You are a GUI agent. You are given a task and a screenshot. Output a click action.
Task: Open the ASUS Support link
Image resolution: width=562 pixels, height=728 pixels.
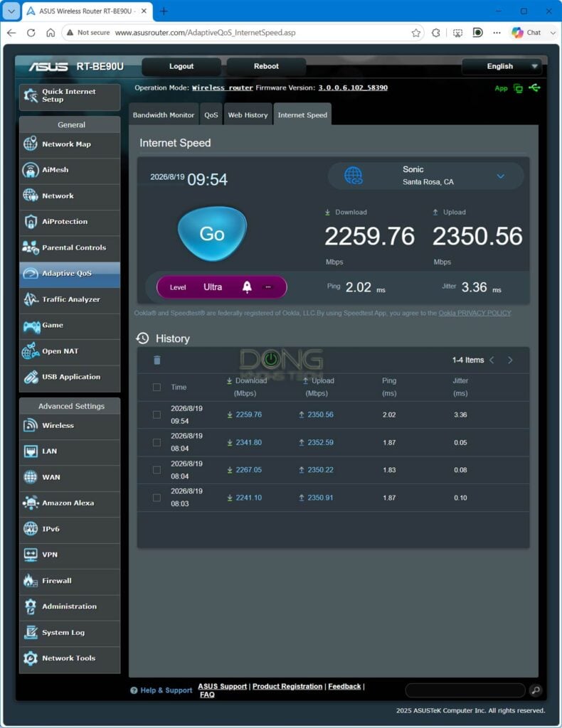pyautogui.click(x=223, y=686)
